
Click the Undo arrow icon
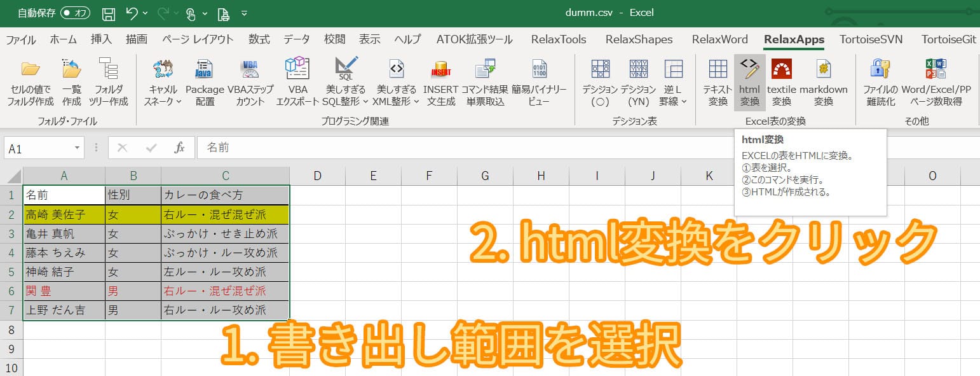click(132, 13)
